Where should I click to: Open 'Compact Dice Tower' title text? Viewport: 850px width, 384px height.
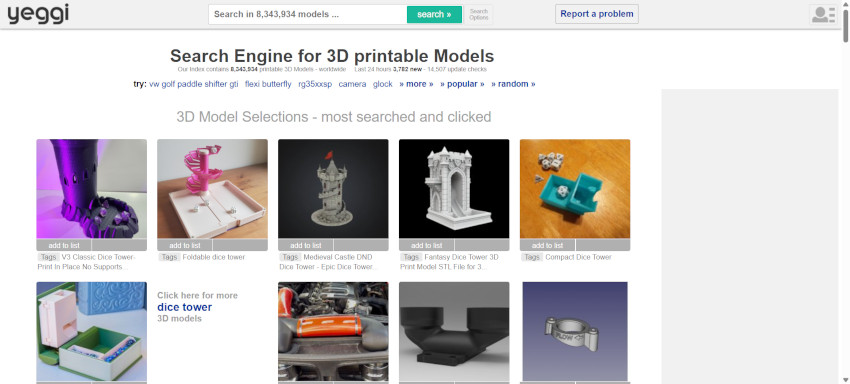point(578,257)
